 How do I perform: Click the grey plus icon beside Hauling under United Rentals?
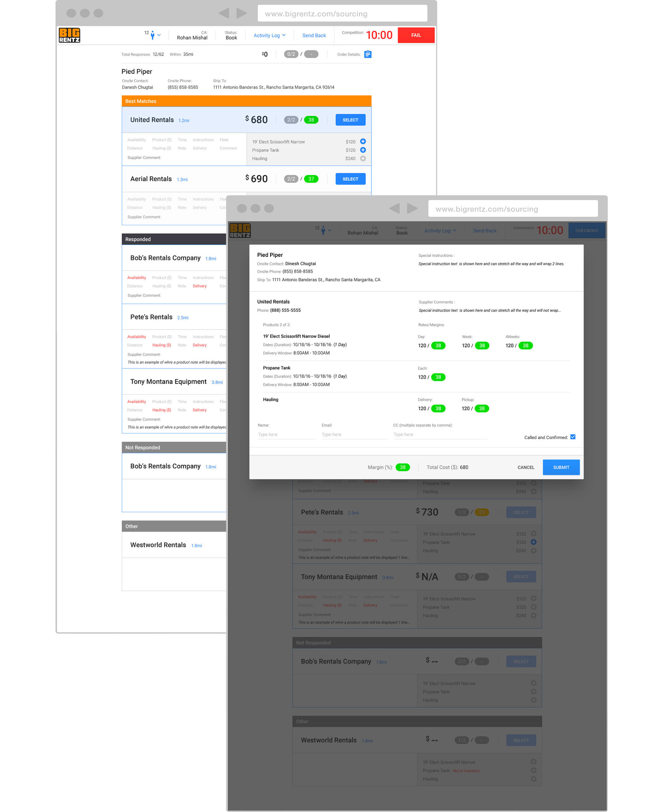(x=363, y=158)
